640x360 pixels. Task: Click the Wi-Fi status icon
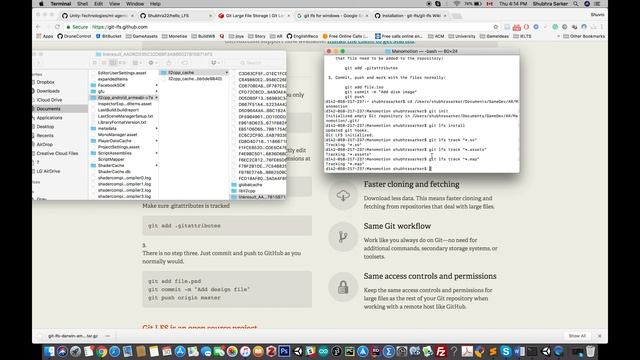[457, 4]
